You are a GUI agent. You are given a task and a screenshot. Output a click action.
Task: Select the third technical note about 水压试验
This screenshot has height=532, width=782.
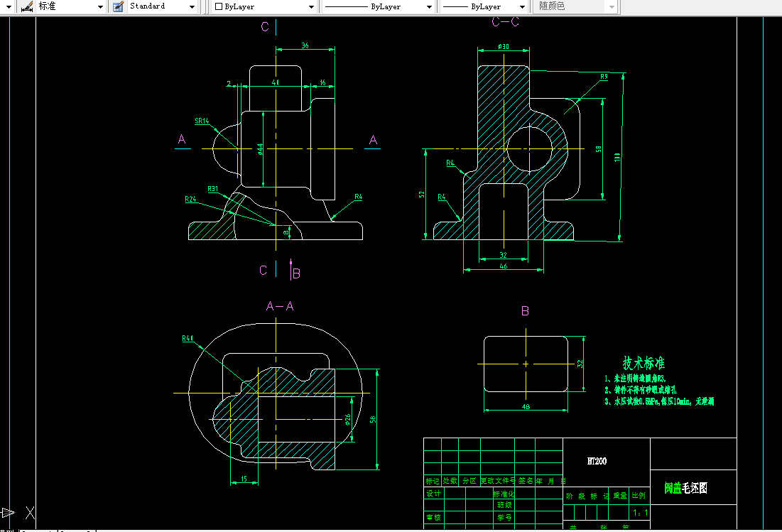659,401
